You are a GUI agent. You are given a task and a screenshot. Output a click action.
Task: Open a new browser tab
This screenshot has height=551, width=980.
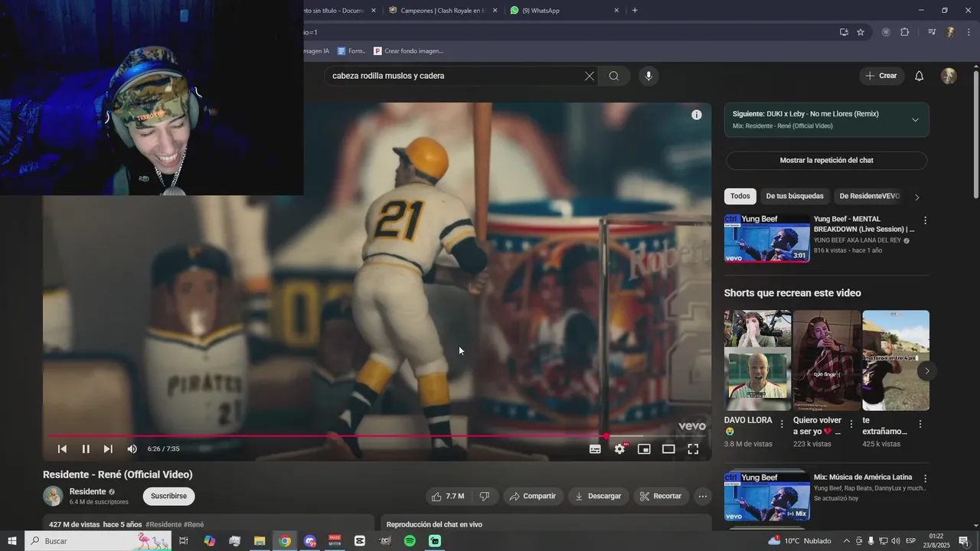[x=635, y=11]
